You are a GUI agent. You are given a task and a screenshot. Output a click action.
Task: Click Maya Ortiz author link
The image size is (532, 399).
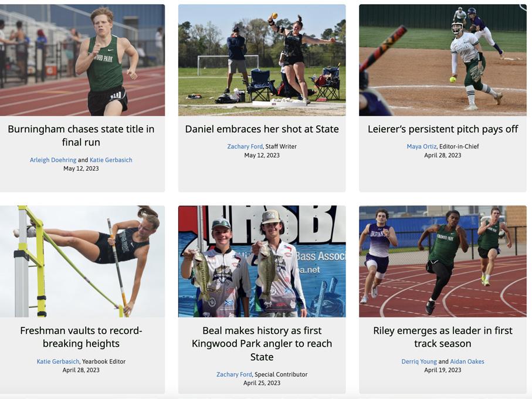click(421, 146)
